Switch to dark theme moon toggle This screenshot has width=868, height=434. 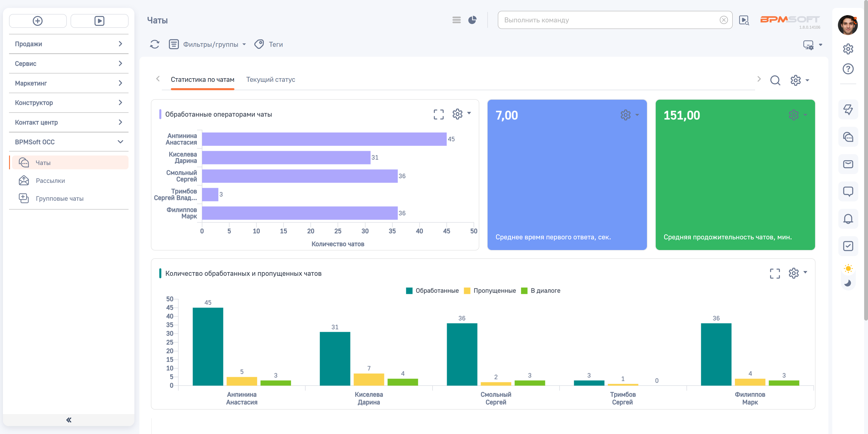[x=848, y=283]
